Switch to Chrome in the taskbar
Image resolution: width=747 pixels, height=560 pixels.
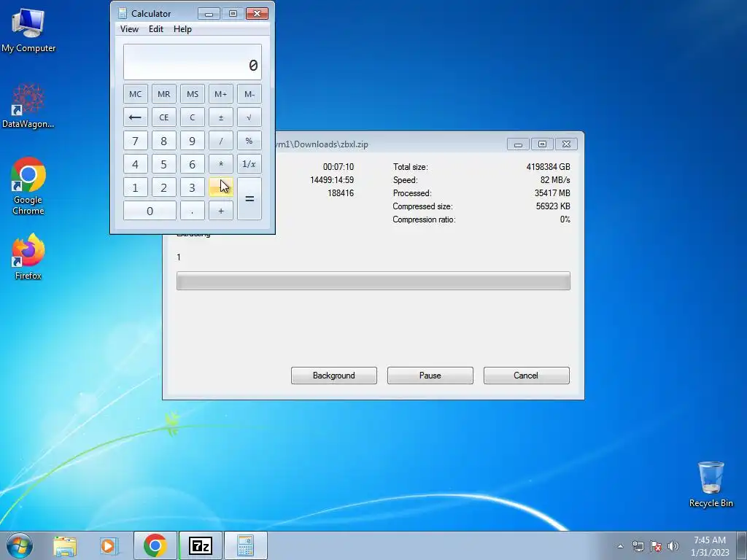[155, 545]
